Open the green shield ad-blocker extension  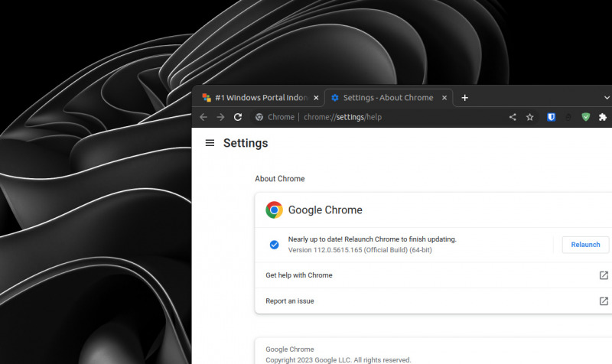coord(585,117)
